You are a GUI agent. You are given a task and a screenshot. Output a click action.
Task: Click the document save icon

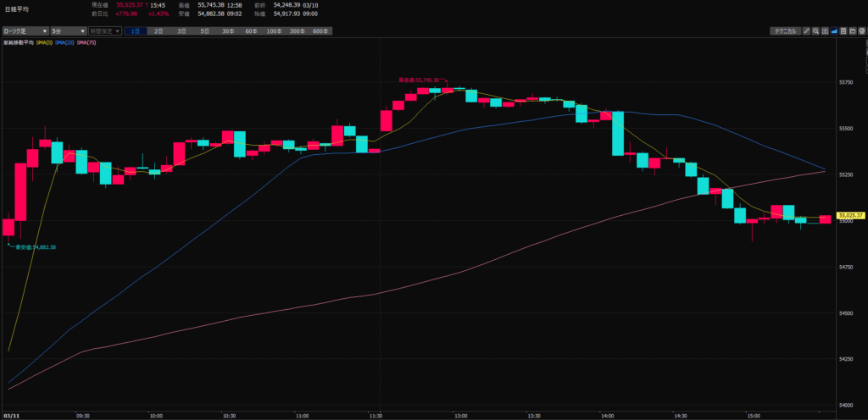(843, 30)
